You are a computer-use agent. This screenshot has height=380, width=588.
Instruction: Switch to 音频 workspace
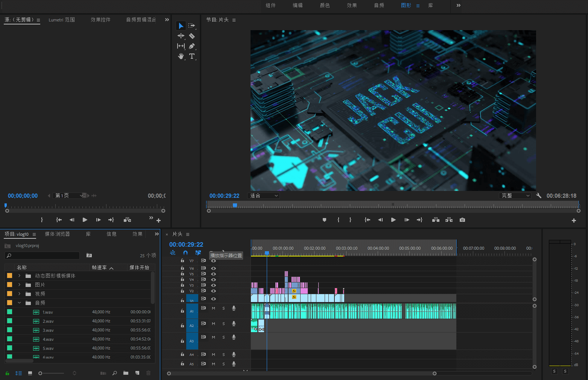coord(379,5)
